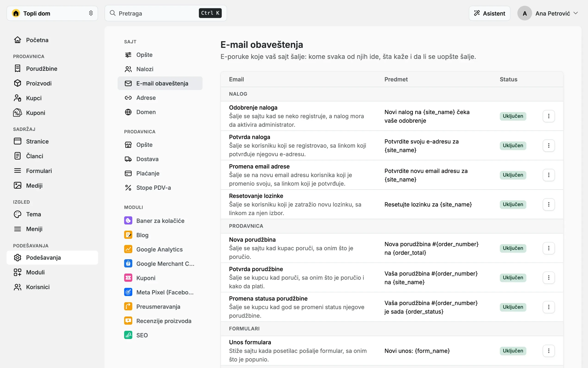Click the Recenzije proizvoda review icon
This screenshot has height=368, width=588.
pyautogui.click(x=128, y=321)
